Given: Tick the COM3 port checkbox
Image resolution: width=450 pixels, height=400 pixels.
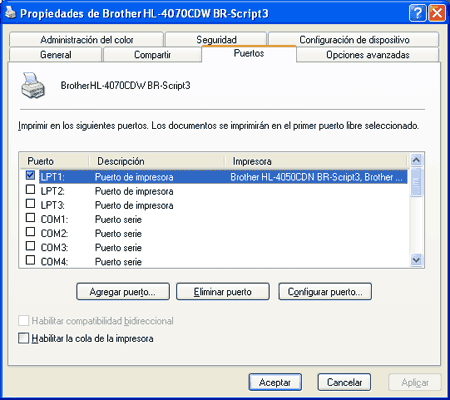Looking at the screenshot, I should (x=30, y=246).
